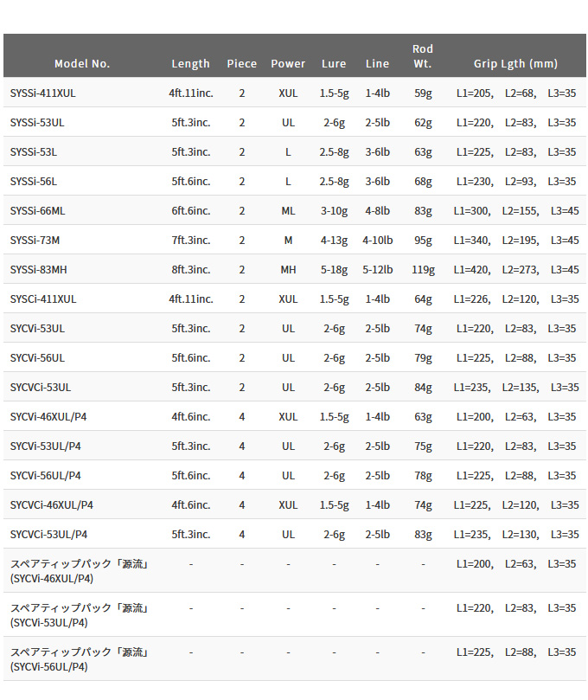Click the Model No. column header

tap(82, 64)
